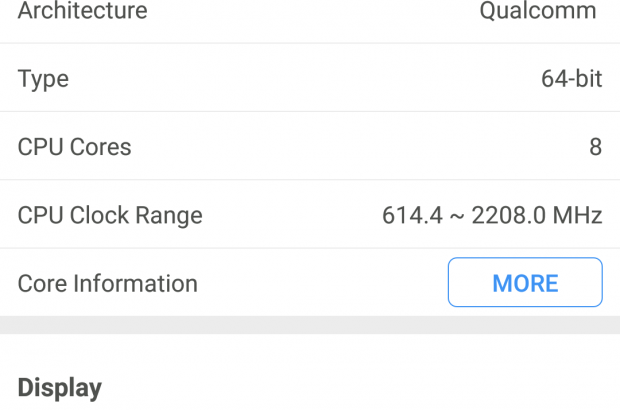Click the divider between CPU Cores and Clock Range
Viewport: 620px width, 410px height.
(310, 180)
